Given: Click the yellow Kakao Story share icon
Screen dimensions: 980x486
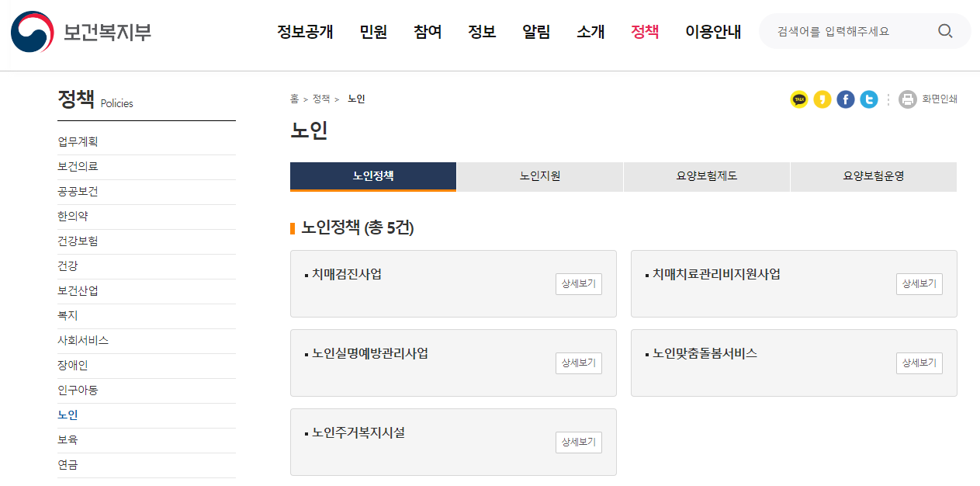Looking at the screenshot, I should pyautogui.click(x=822, y=99).
